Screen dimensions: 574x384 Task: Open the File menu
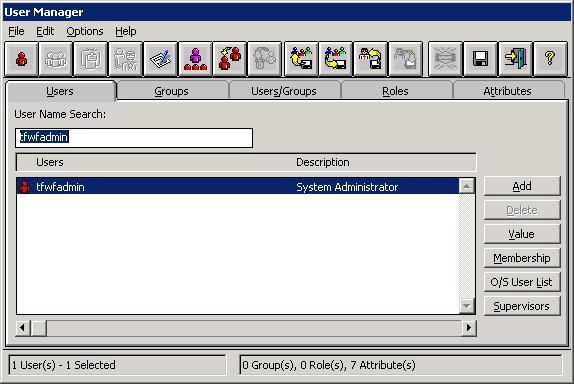(16, 31)
